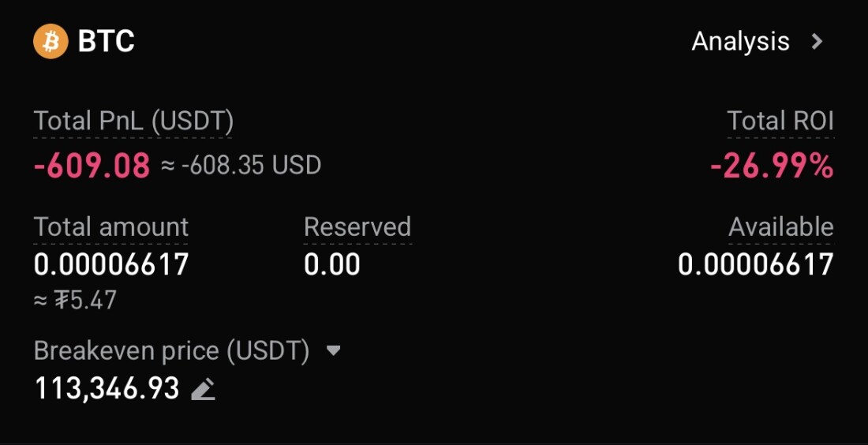The width and height of the screenshot is (868, 445).
Task: Tap the 113,346.93 breakeven price value
Action: tap(107, 388)
